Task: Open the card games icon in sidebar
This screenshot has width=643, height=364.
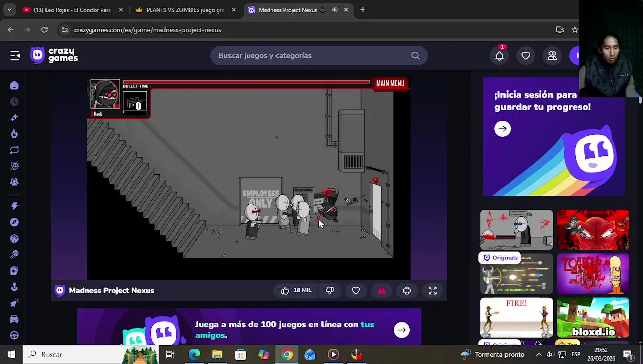Action: point(14,271)
